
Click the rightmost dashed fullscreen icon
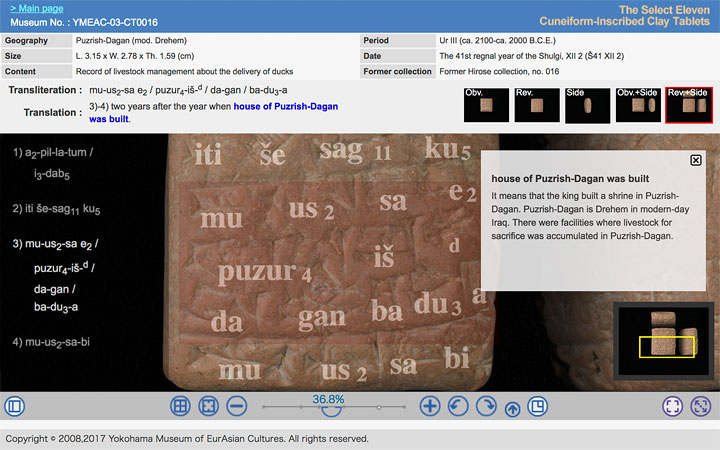point(701,406)
